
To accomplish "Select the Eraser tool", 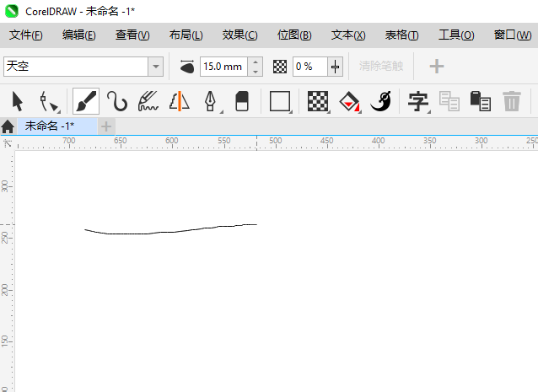I will click(x=242, y=101).
